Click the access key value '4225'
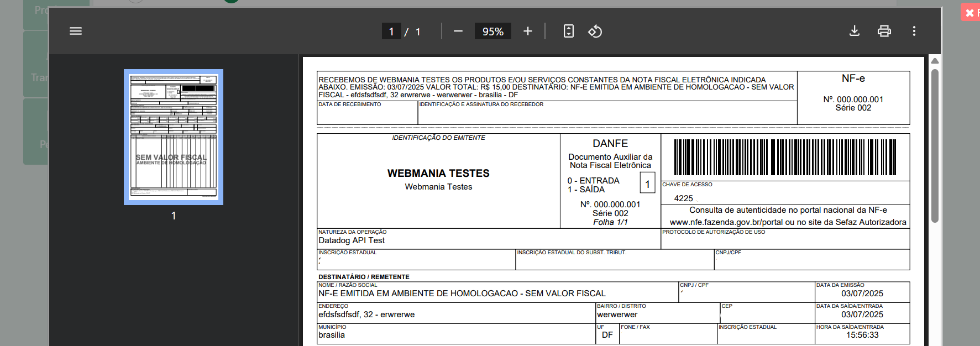Viewport: 980px width, 346px height. coord(683,198)
